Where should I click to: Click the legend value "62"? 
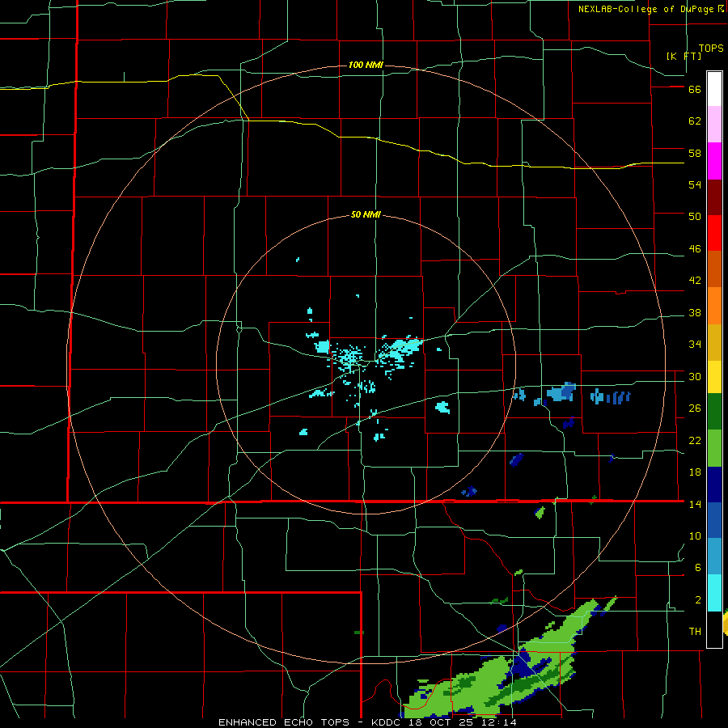pos(695,121)
